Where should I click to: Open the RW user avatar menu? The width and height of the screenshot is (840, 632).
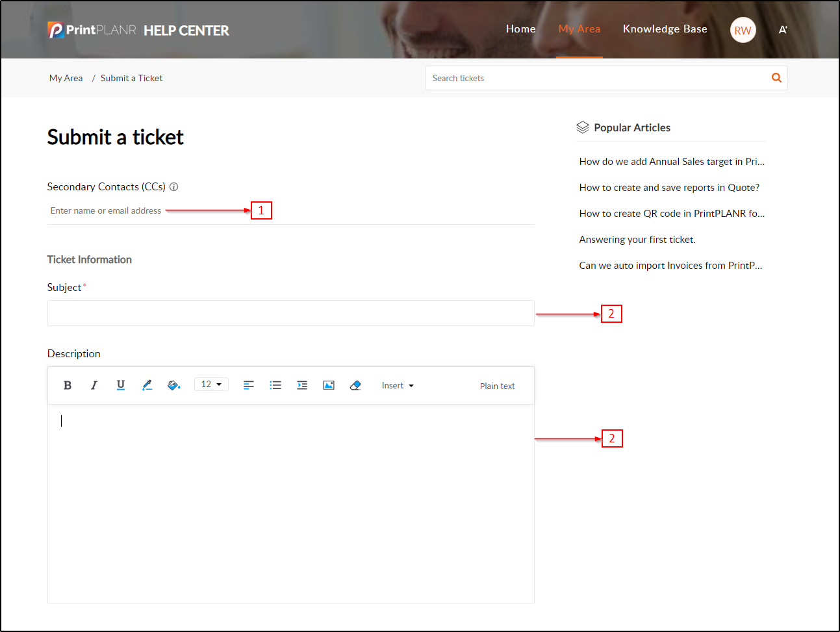743,30
